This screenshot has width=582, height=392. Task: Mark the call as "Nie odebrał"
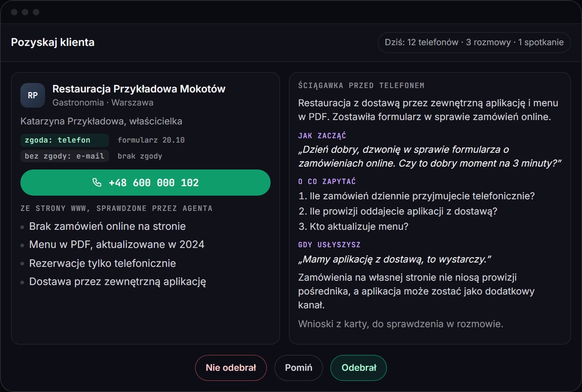pyautogui.click(x=231, y=368)
